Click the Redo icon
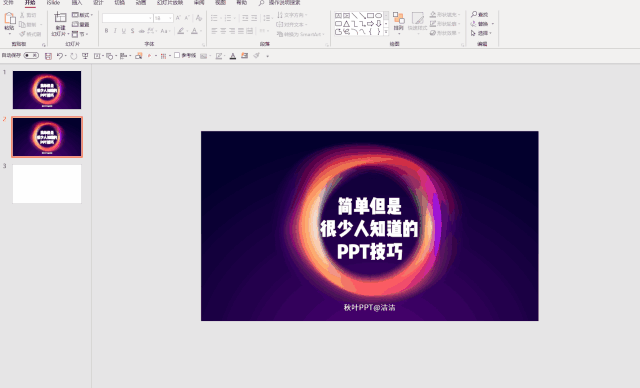This screenshot has height=388, width=640. pos(73,56)
